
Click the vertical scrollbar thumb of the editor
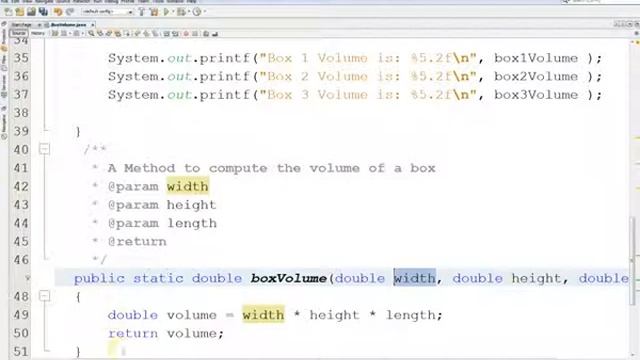[x=632, y=261]
